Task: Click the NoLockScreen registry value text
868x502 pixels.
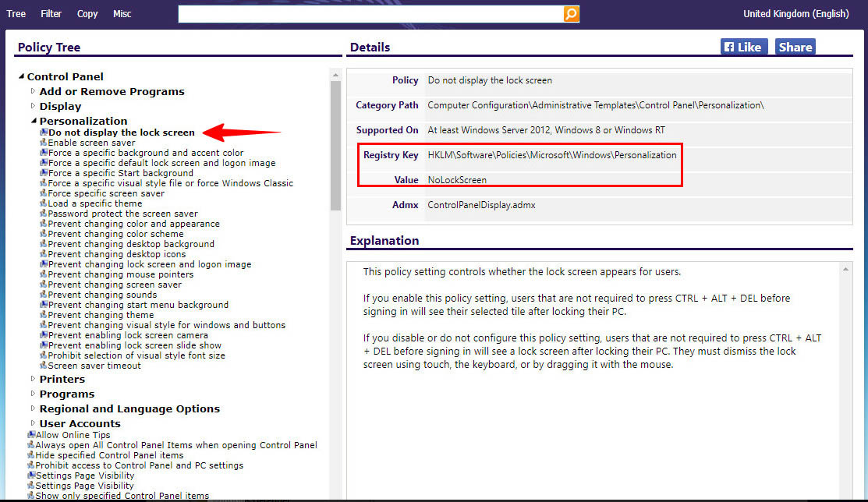Action: (x=457, y=180)
